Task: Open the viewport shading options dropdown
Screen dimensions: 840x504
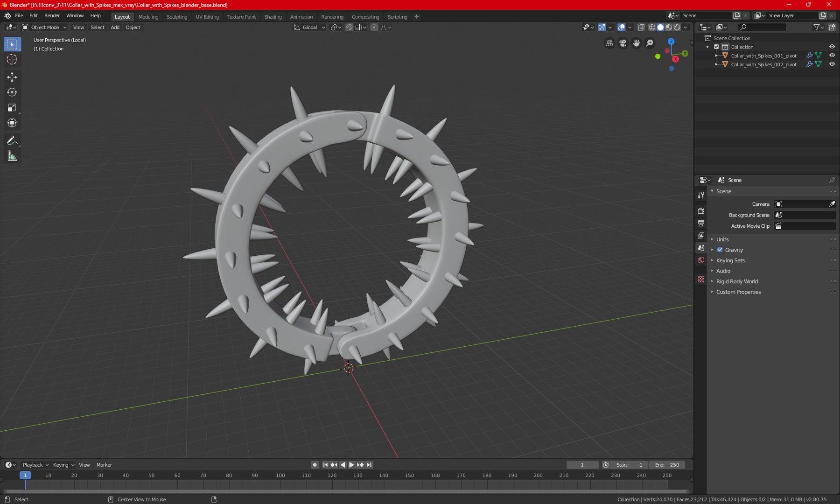Action: pyautogui.click(x=686, y=28)
